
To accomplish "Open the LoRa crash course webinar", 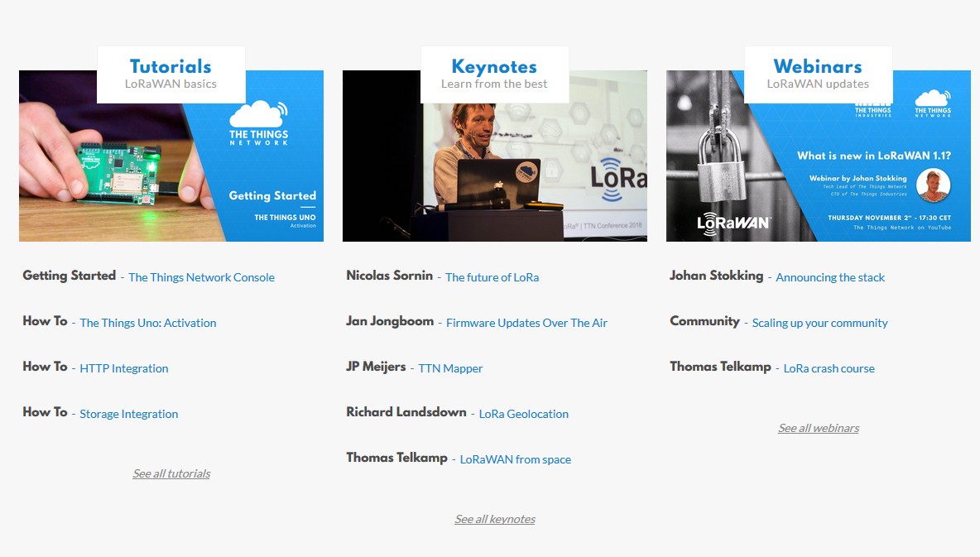I will coord(829,369).
